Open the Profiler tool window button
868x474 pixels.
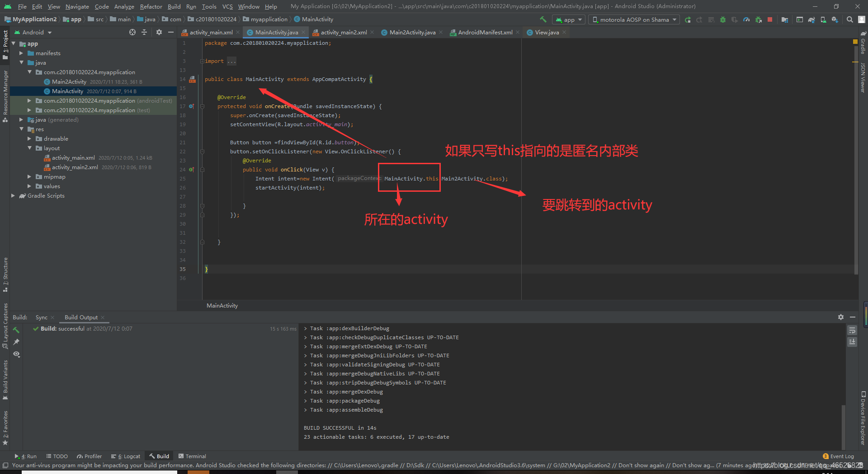click(89, 456)
